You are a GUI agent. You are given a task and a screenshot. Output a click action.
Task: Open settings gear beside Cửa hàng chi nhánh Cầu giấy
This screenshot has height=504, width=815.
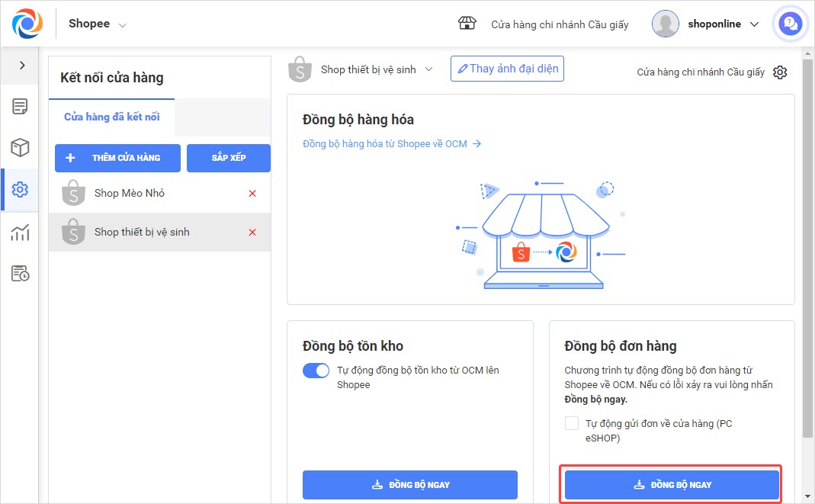tap(780, 72)
